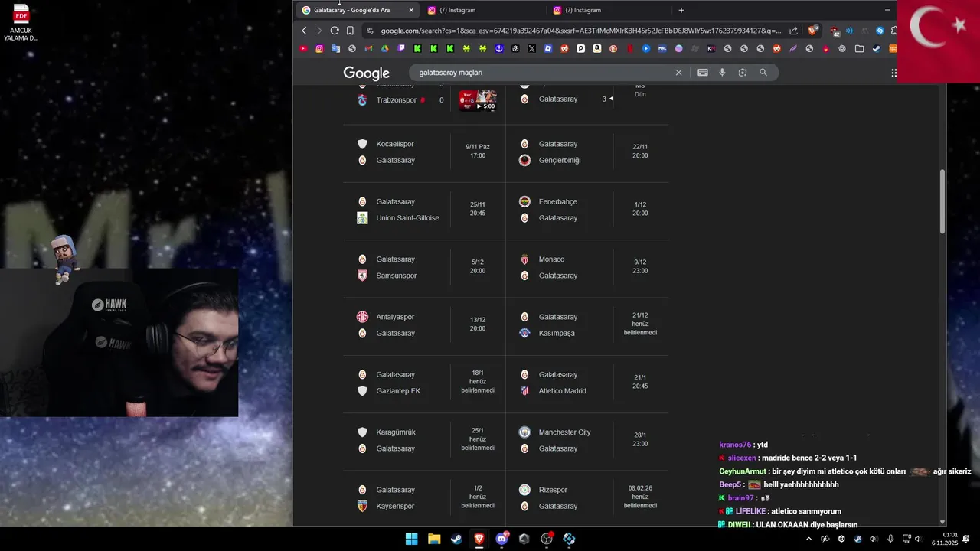Open the Windows Start menu
Image resolution: width=980 pixels, height=551 pixels.
[411, 539]
